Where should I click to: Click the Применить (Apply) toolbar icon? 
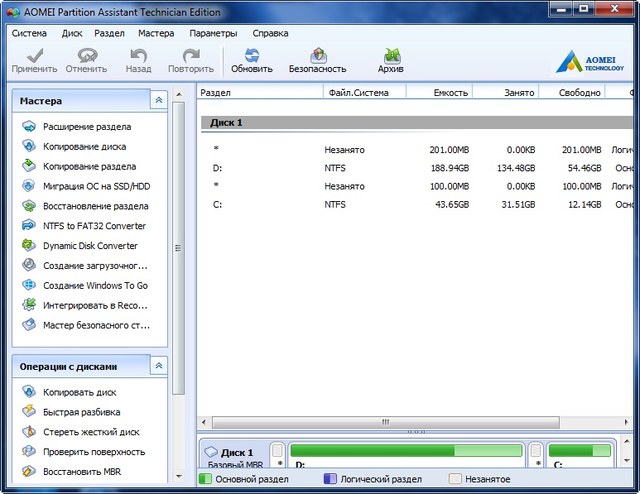click(34, 60)
